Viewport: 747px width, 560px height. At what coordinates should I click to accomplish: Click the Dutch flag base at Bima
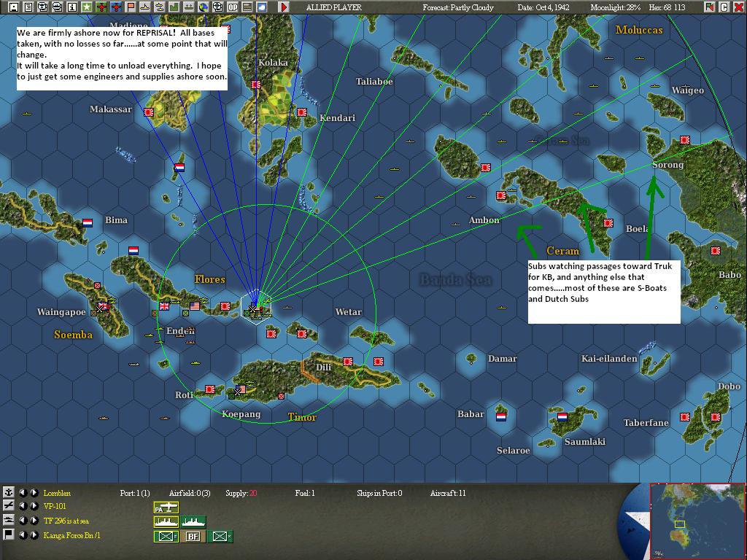tap(88, 223)
